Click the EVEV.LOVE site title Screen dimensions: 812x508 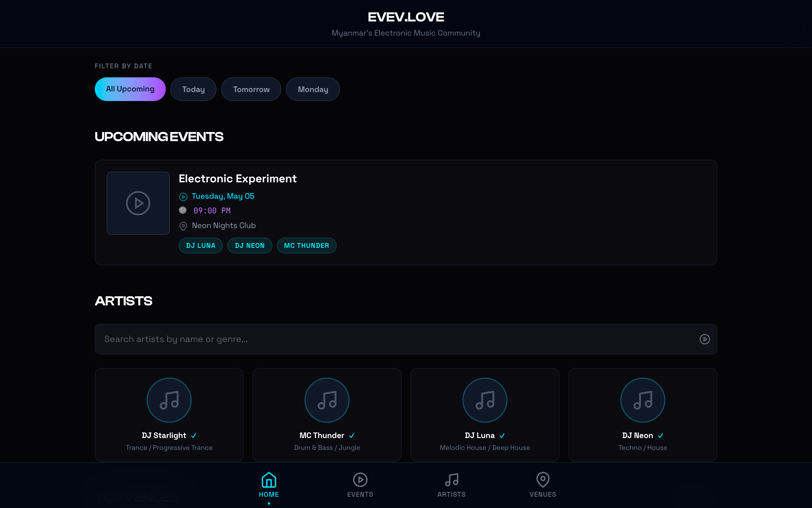point(406,17)
